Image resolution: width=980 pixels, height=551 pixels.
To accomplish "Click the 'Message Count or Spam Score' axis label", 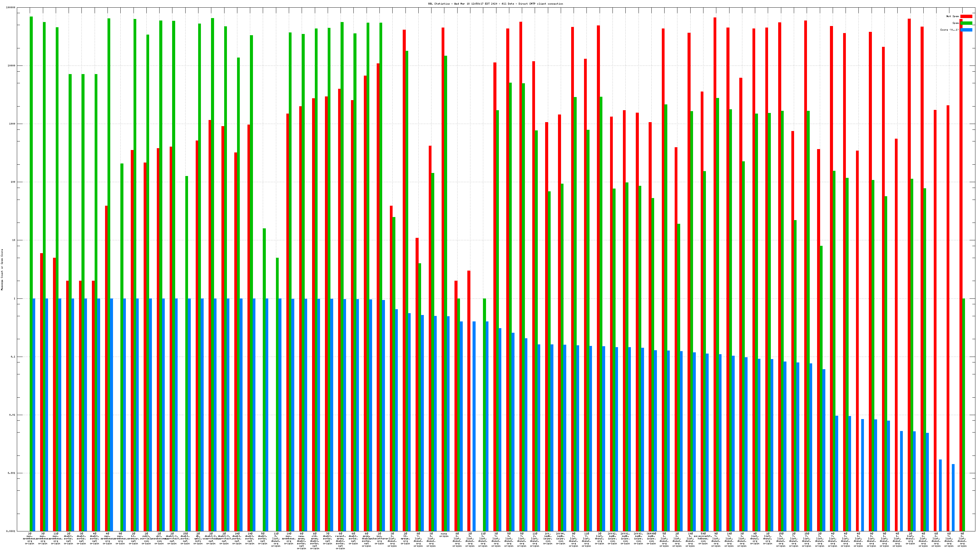I will pos(2,270).
